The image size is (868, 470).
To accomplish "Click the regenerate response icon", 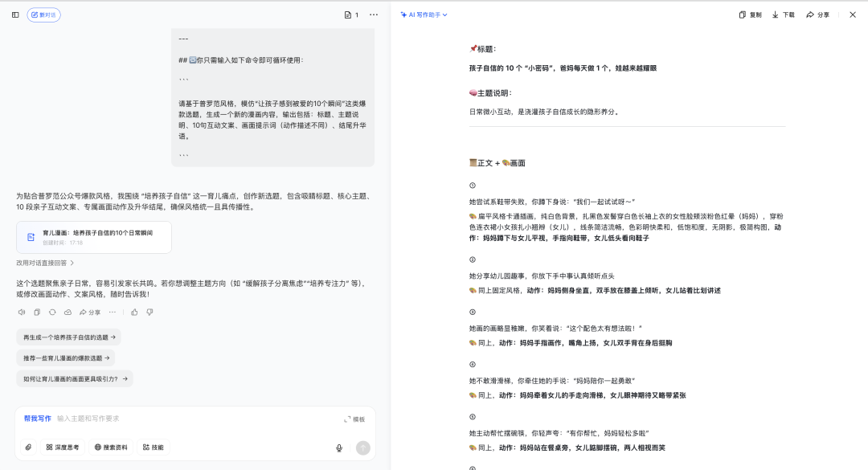I will click(x=52, y=312).
